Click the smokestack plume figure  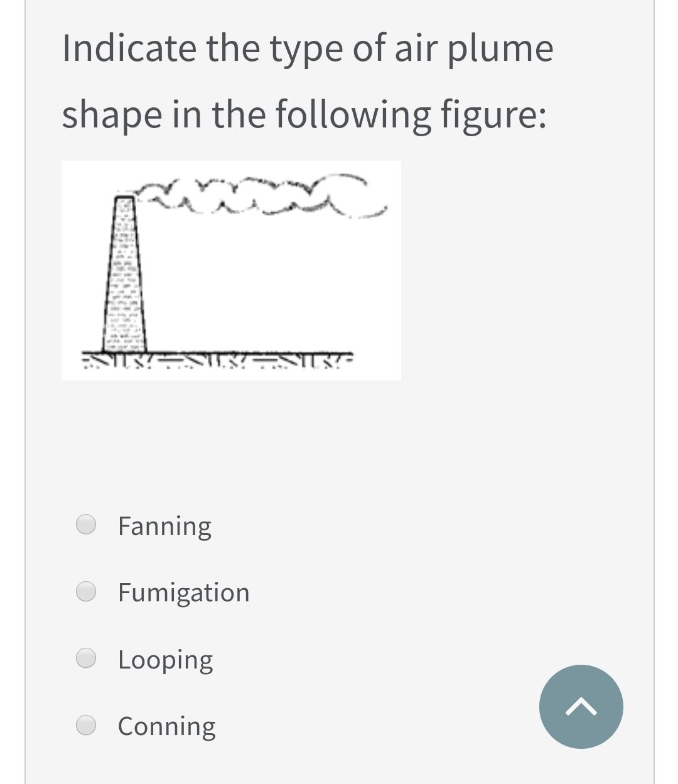point(231,270)
